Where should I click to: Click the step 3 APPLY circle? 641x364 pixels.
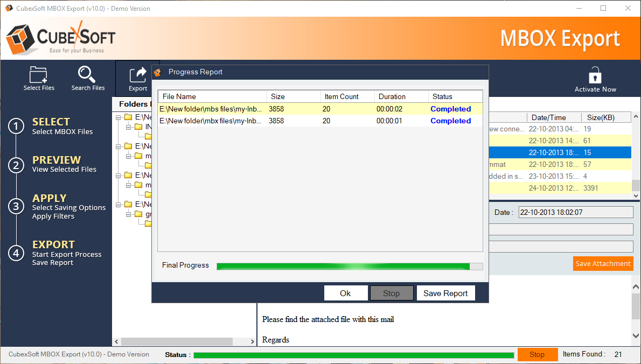(16, 206)
